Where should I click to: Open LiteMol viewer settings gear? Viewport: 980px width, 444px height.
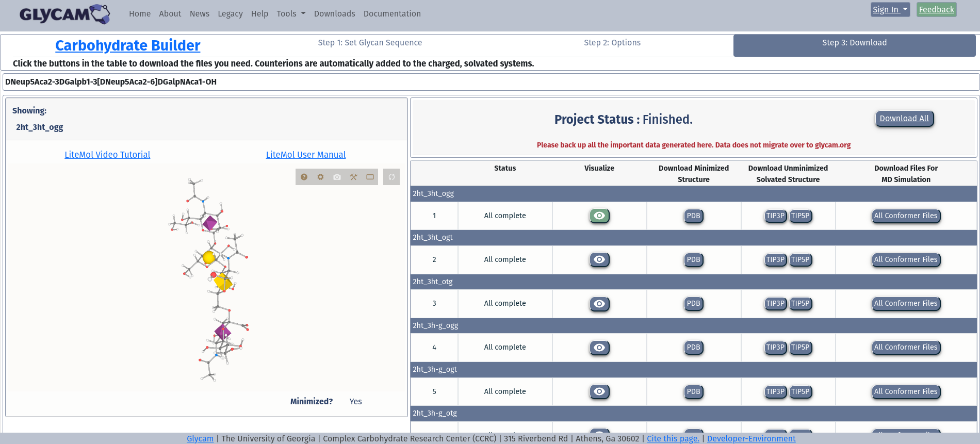pyautogui.click(x=320, y=177)
